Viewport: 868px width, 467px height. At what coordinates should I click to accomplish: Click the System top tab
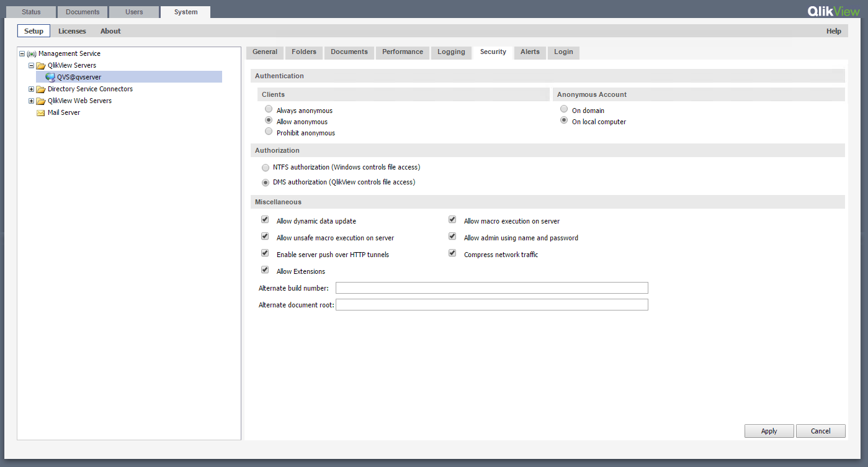click(186, 12)
